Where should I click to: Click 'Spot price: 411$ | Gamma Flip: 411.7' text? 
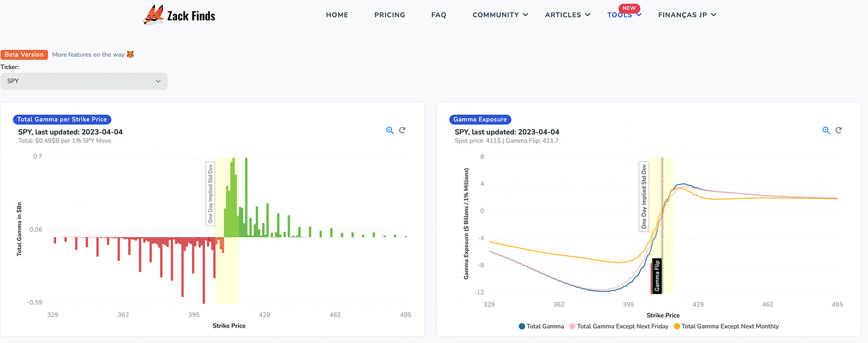pyautogui.click(x=507, y=141)
